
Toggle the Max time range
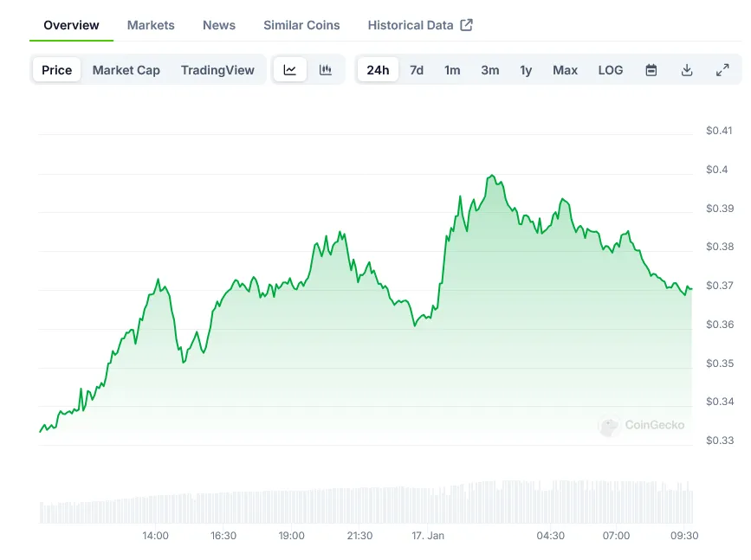(x=565, y=69)
